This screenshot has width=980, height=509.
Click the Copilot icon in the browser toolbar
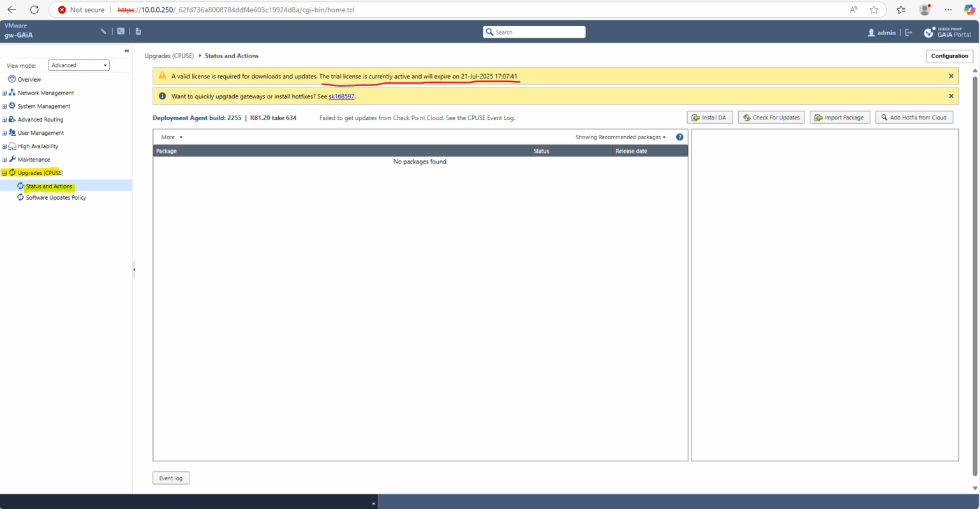pos(969,10)
